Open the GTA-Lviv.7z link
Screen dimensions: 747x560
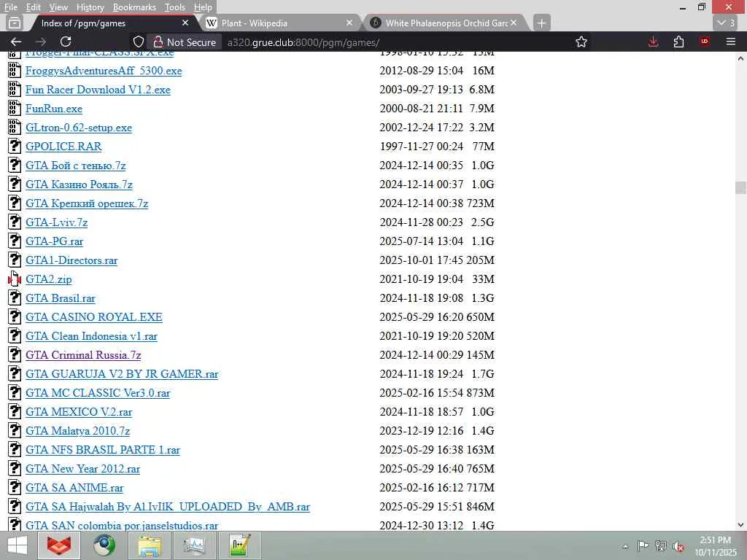[57, 222]
